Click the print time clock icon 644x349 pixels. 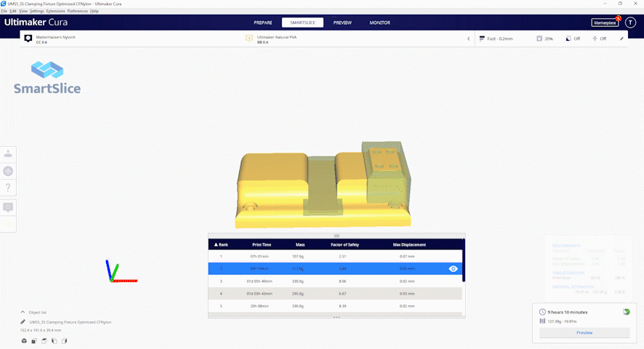point(542,312)
